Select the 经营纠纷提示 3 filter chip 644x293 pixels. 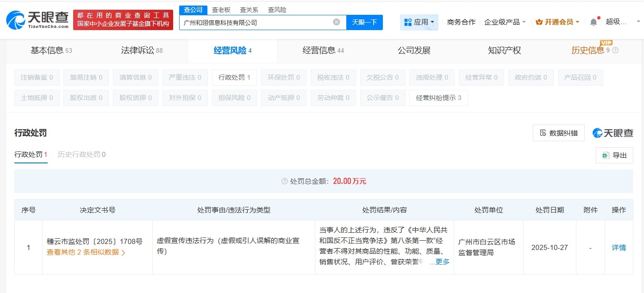[438, 98]
